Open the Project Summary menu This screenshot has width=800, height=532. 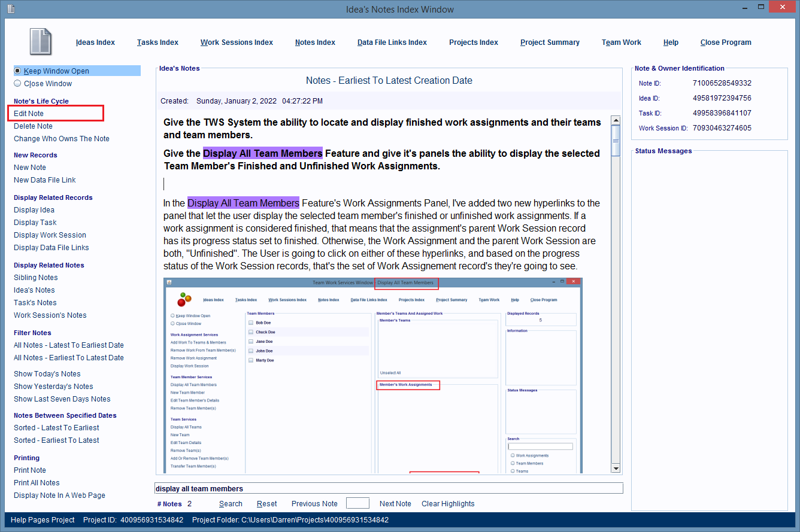click(x=550, y=42)
